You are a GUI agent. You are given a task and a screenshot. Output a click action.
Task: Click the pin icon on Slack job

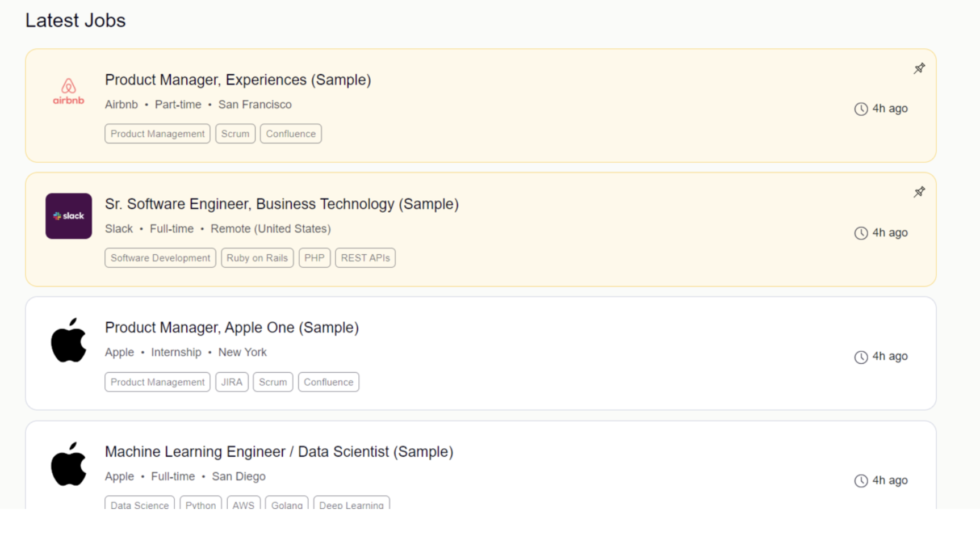click(x=919, y=192)
